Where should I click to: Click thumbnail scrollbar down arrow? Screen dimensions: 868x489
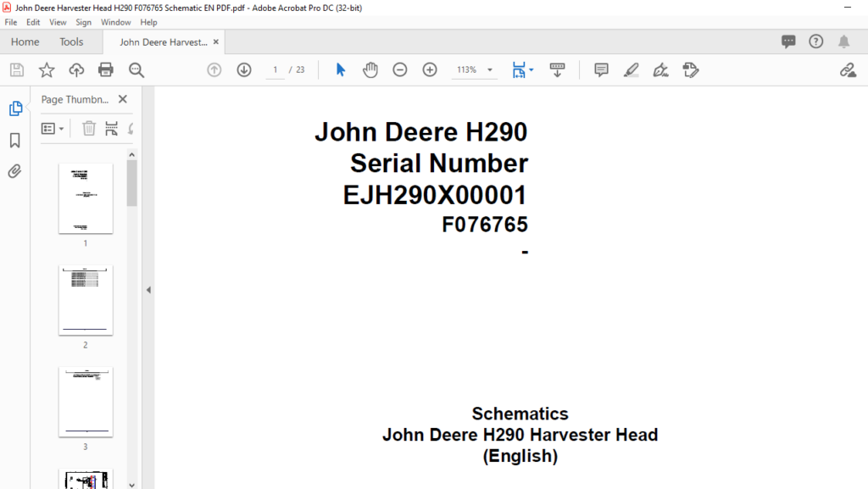[131, 485]
